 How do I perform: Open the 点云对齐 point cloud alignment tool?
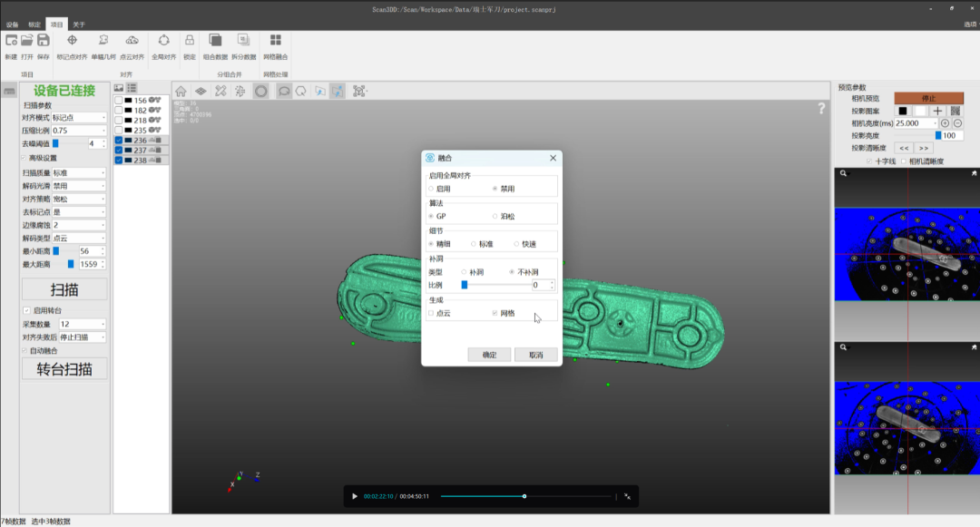pyautogui.click(x=132, y=40)
